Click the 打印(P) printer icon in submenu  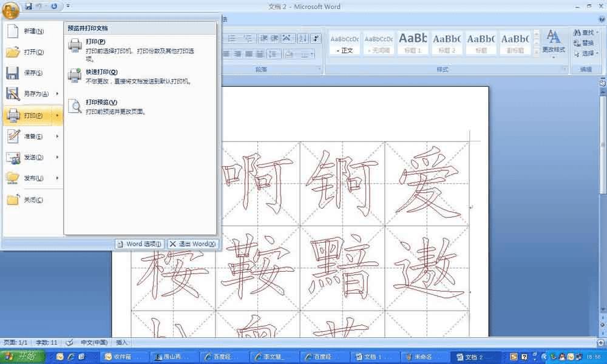pyautogui.click(x=75, y=45)
